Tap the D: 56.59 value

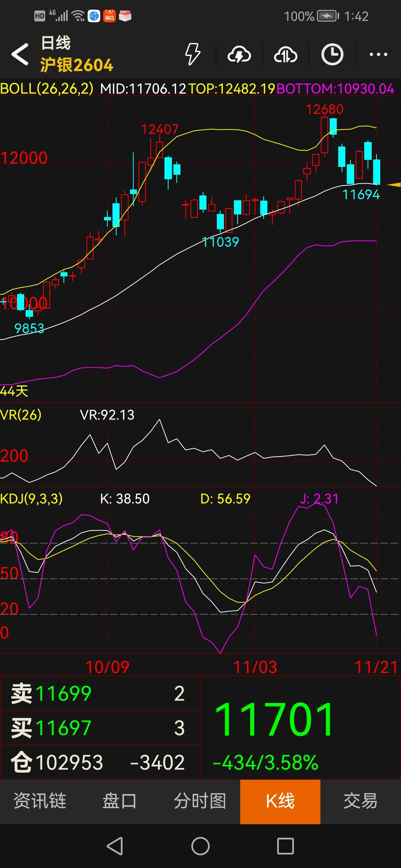(225, 499)
